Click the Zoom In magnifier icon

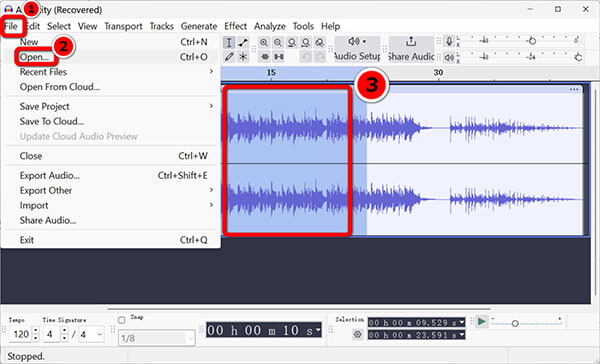point(264,42)
